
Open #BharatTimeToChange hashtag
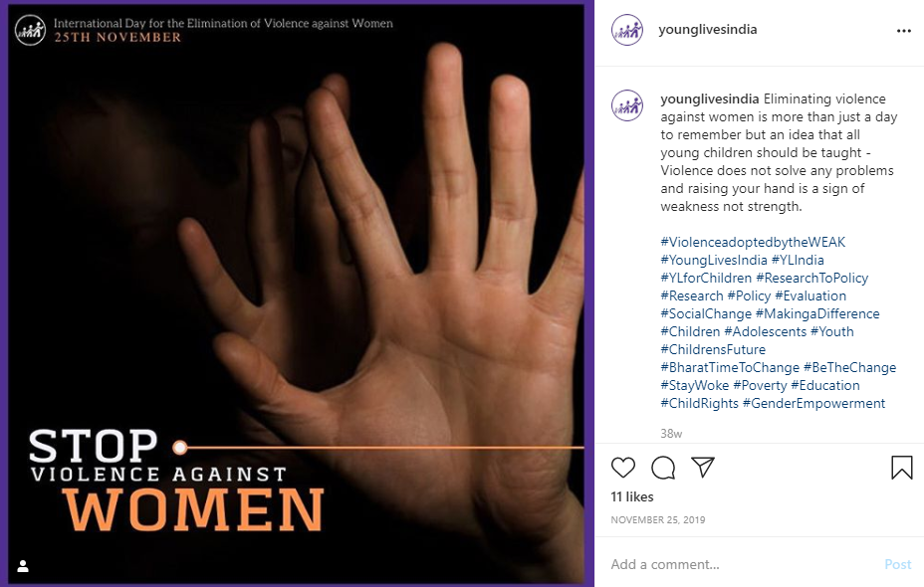(x=730, y=367)
